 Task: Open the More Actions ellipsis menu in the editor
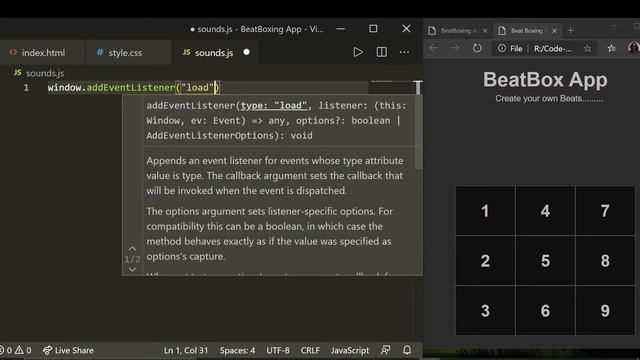coord(404,52)
